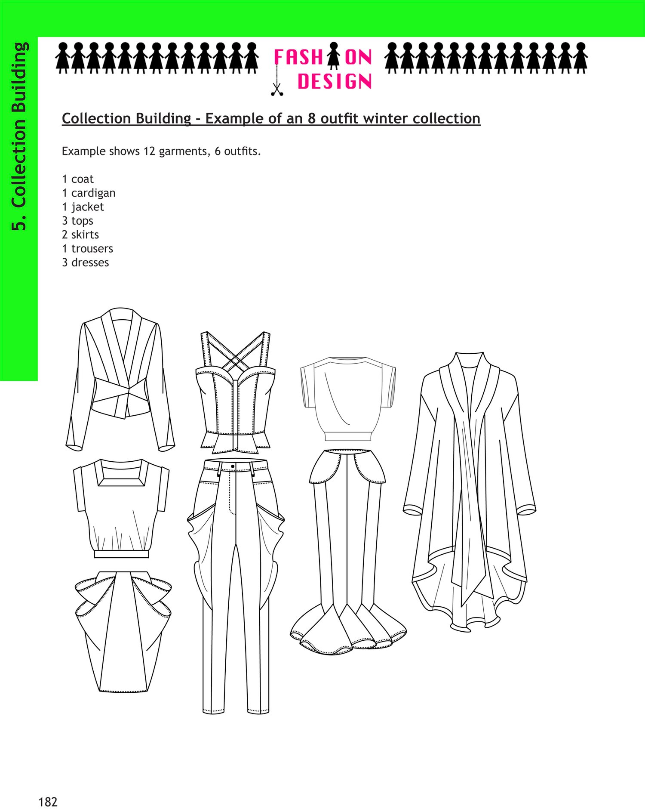Click the text "Example shows 12 garments, 6 outfits."

(x=161, y=151)
